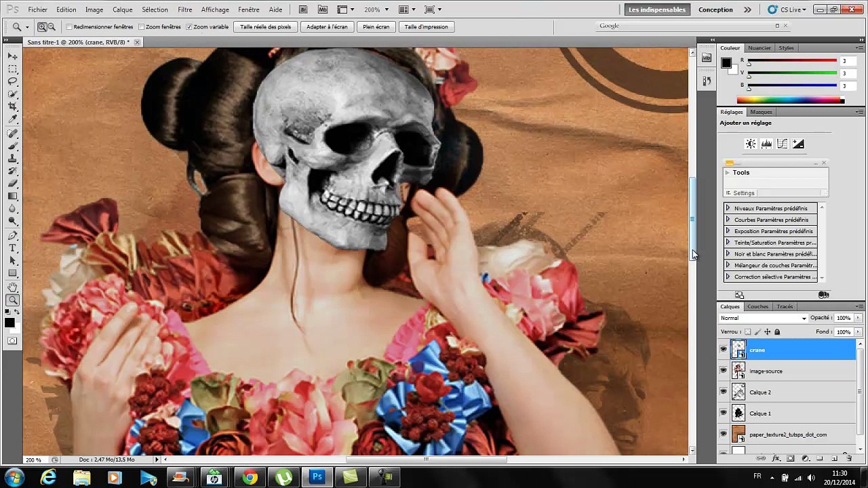Screen dimensions: 868x488
Task: Select the Lasso tool
Action: pyautogui.click(x=13, y=81)
